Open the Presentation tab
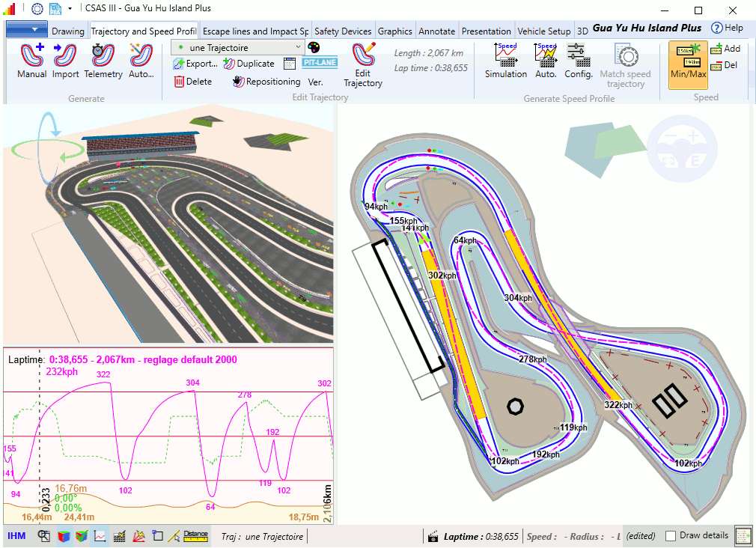Screen dimensions: 756x548 point(486,31)
